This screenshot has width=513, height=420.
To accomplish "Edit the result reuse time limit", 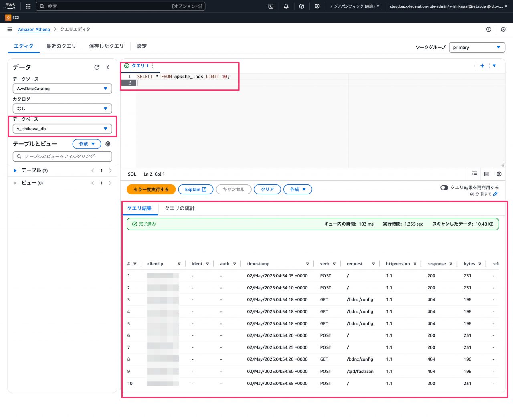I will [495, 194].
